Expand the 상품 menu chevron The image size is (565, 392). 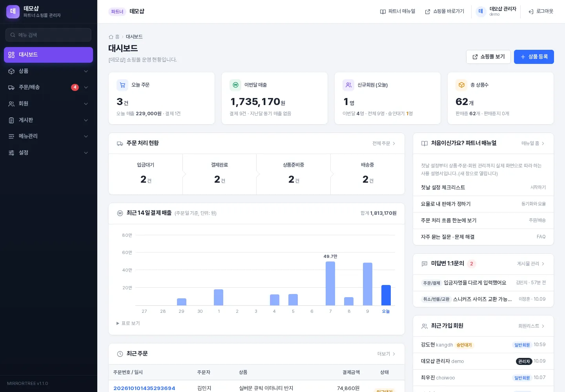86,71
